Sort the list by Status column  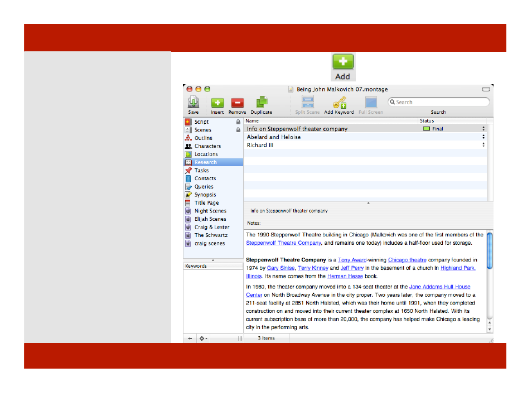[452, 121]
